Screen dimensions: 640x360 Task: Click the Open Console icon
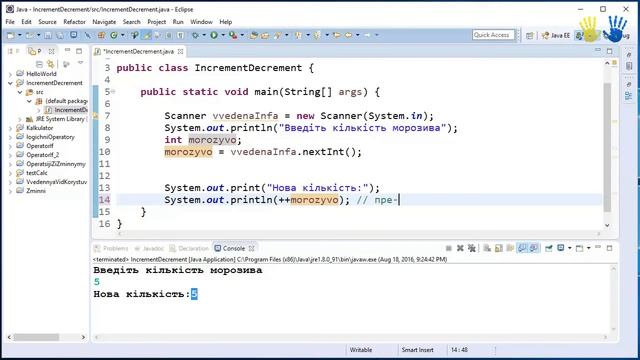pos(579,248)
